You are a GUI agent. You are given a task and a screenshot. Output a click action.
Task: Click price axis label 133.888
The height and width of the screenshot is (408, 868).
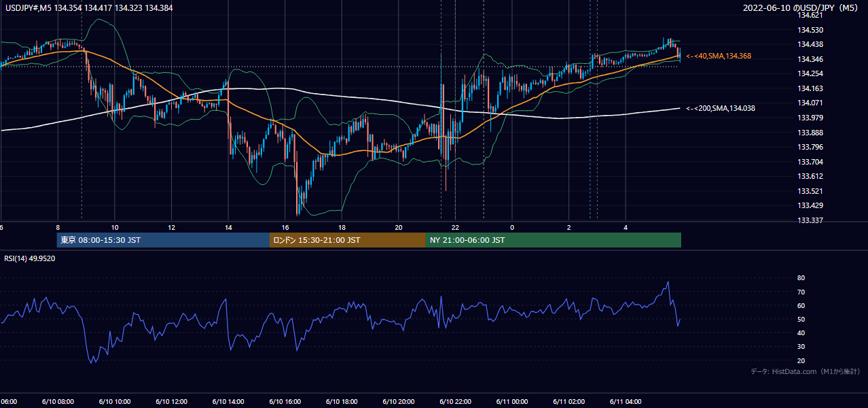810,133
